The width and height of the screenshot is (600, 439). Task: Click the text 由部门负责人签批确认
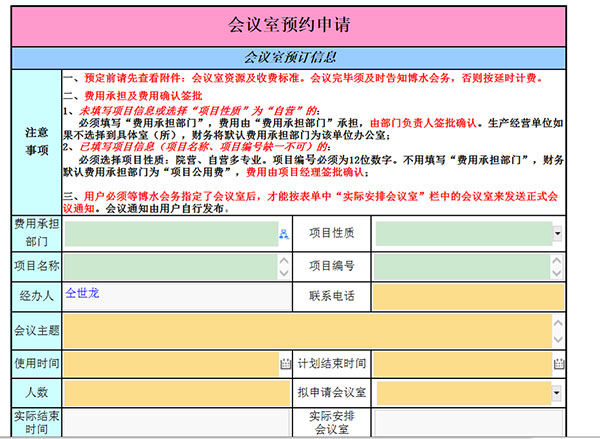coord(423,123)
